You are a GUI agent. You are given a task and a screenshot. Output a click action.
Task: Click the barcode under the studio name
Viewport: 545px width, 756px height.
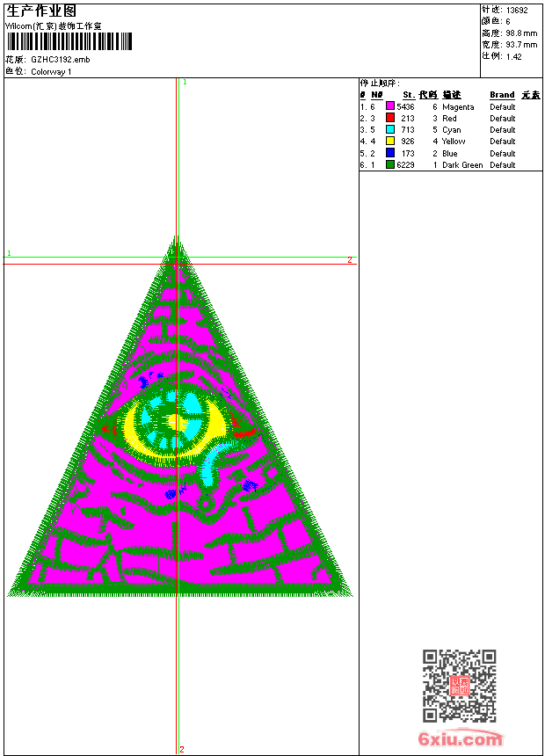tap(69, 41)
